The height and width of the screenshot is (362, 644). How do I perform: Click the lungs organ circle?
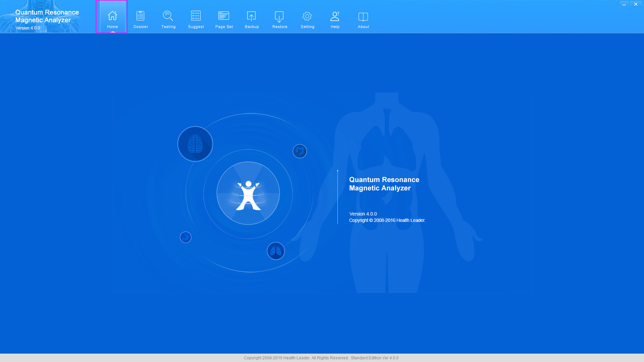[276, 251]
